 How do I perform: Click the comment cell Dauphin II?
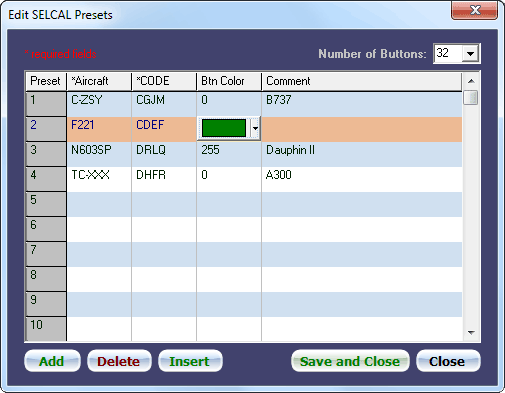tap(362, 154)
